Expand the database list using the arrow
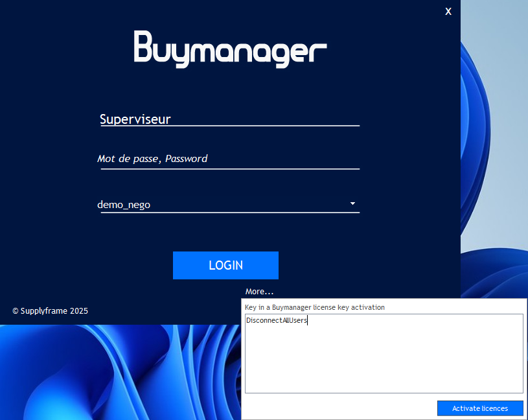528x420 pixels. (352, 204)
